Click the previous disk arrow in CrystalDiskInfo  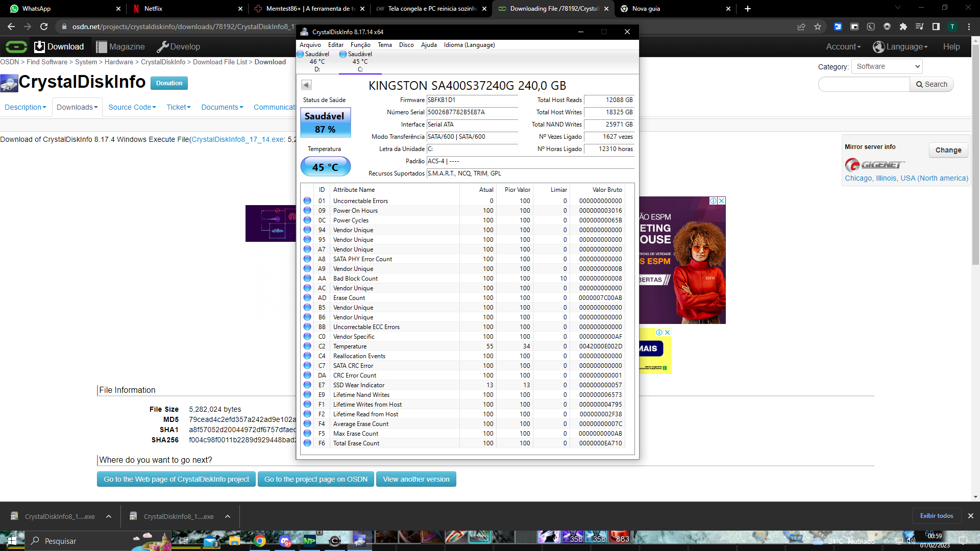click(306, 85)
